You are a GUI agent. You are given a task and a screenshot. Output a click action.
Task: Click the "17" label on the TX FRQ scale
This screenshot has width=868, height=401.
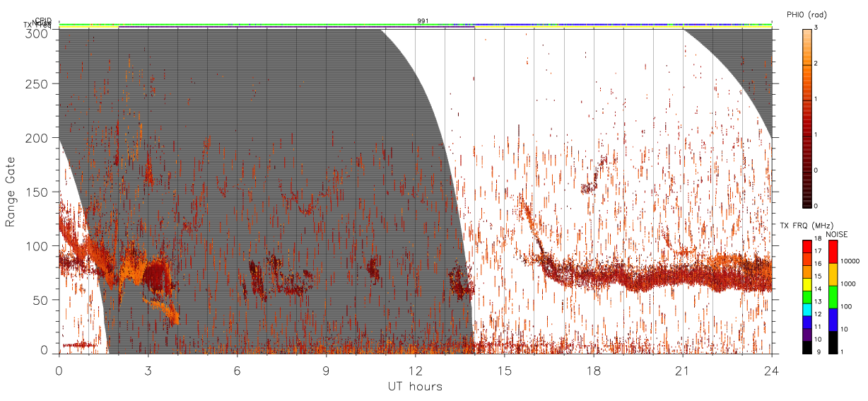pyautogui.click(x=819, y=251)
